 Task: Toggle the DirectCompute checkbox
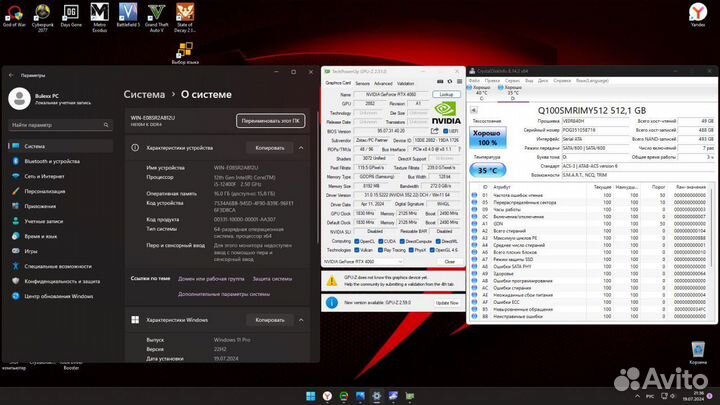point(402,241)
